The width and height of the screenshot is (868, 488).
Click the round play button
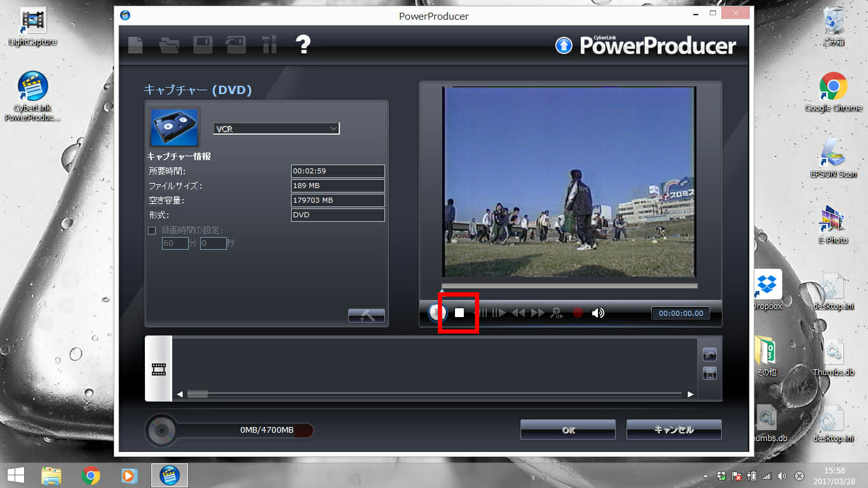pos(438,313)
